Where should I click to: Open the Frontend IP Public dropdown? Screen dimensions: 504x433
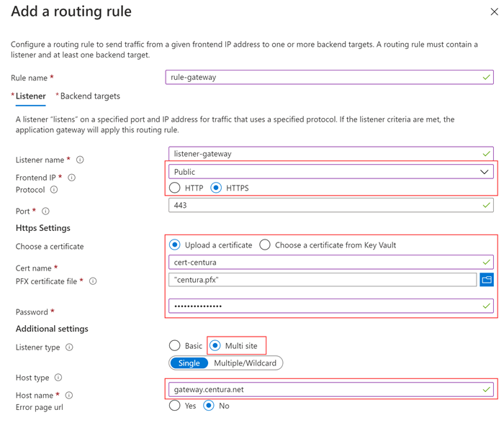point(331,172)
